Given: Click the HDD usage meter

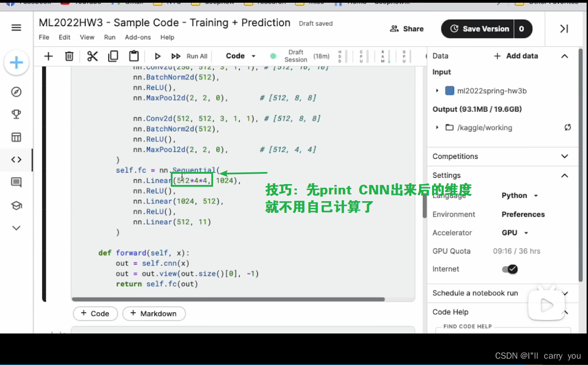Looking at the screenshot, I should click(342, 56).
